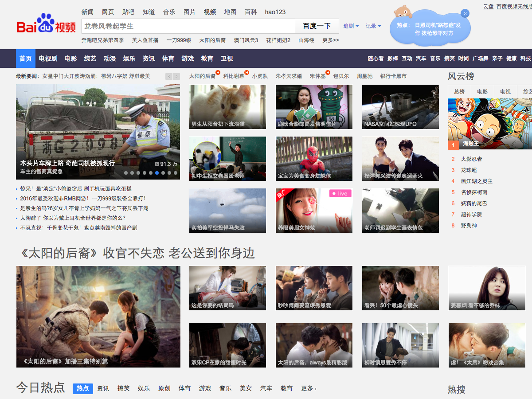The height and width of the screenshot is (399, 532).
Task: Select the 电视剧 item in navigation bar
Action: click(x=47, y=58)
